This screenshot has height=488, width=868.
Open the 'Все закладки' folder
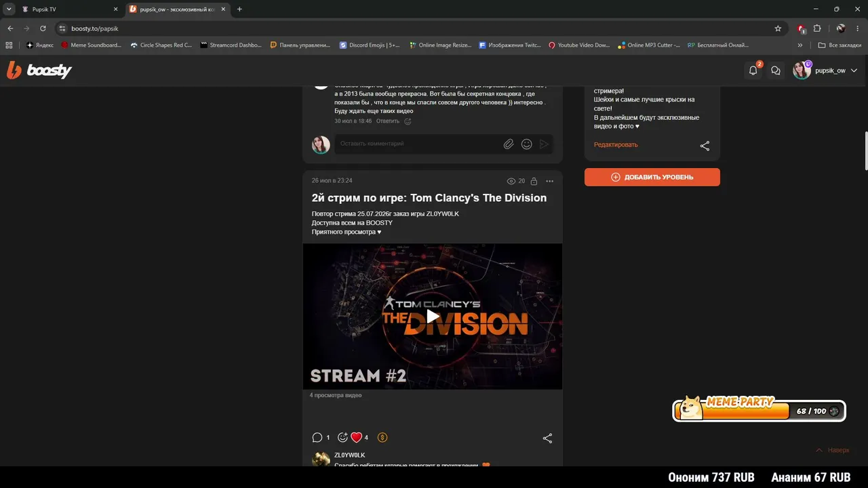coord(840,45)
